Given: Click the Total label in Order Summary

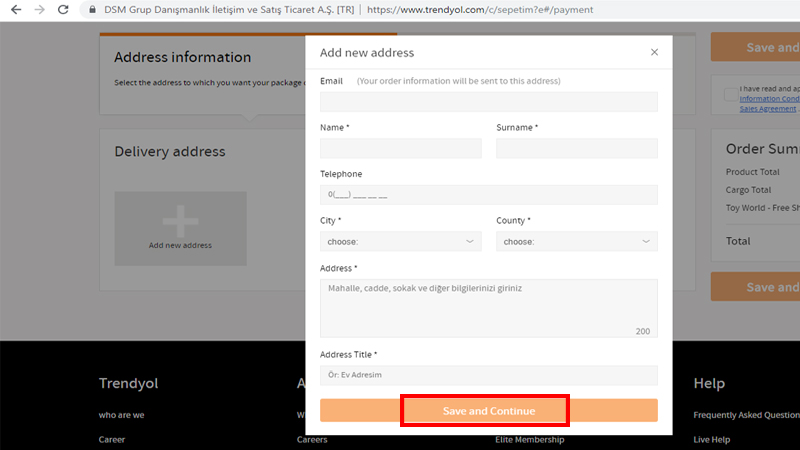Looking at the screenshot, I should click(x=738, y=241).
